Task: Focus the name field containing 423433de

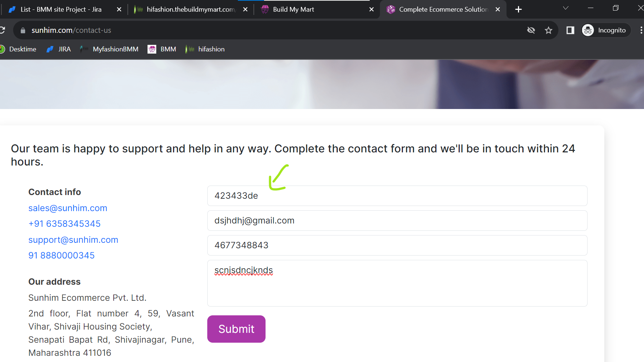Action: tap(397, 196)
